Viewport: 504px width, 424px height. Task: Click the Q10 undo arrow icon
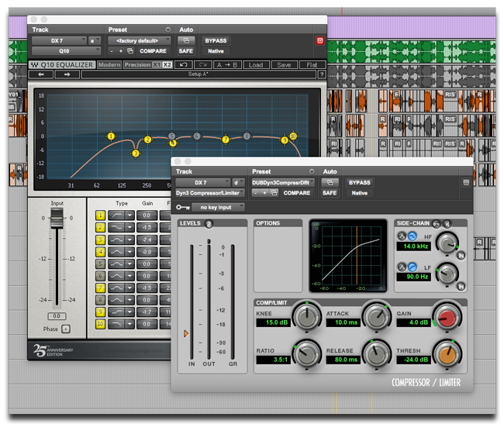pyautogui.click(x=184, y=65)
